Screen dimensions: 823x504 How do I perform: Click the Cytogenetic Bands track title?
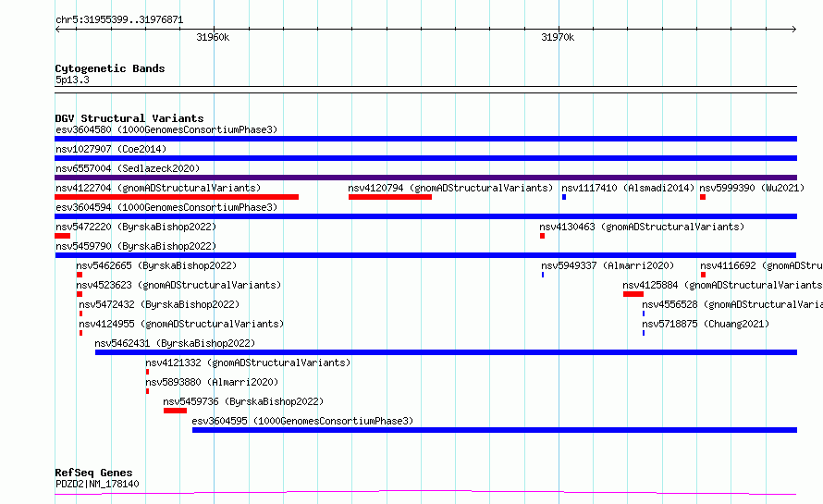[110, 68]
